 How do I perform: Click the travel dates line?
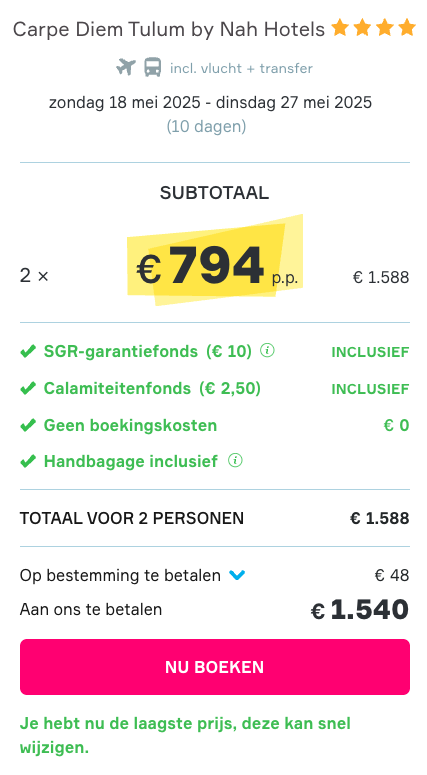[x=210, y=102]
